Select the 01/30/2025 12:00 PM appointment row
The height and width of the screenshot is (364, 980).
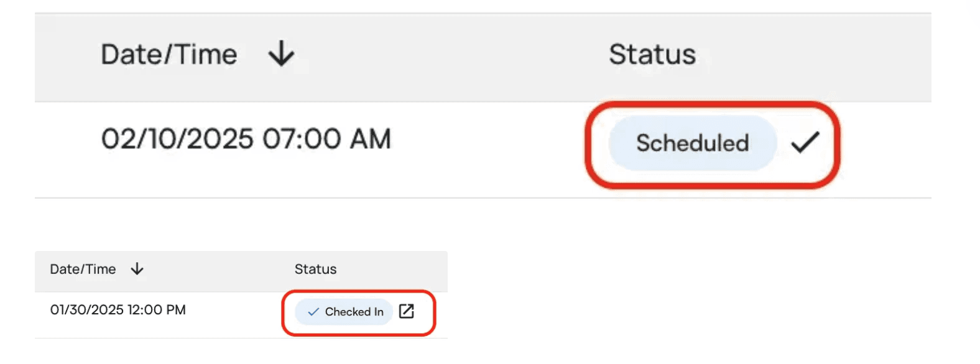[118, 309]
